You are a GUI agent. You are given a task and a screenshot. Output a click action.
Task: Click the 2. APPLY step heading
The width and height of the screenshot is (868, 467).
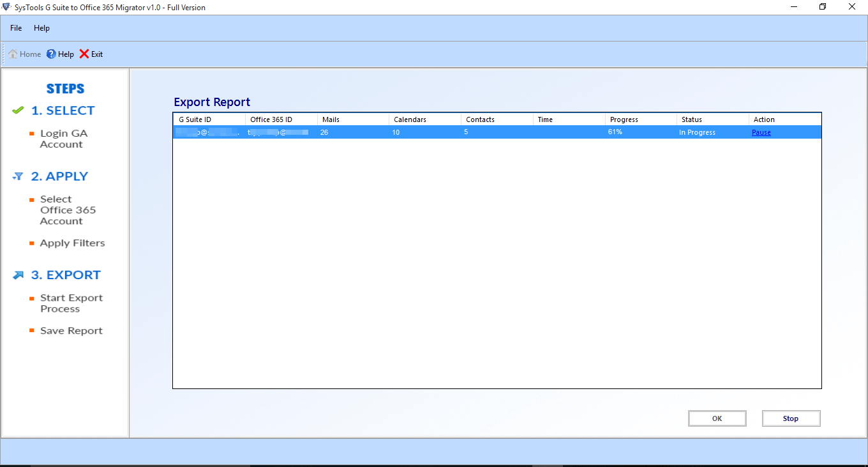tap(59, 176)
